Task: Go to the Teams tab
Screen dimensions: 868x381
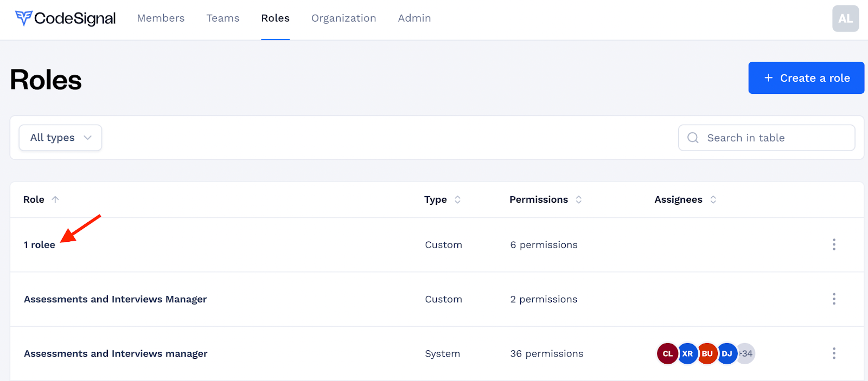Action: pos(223,18)
